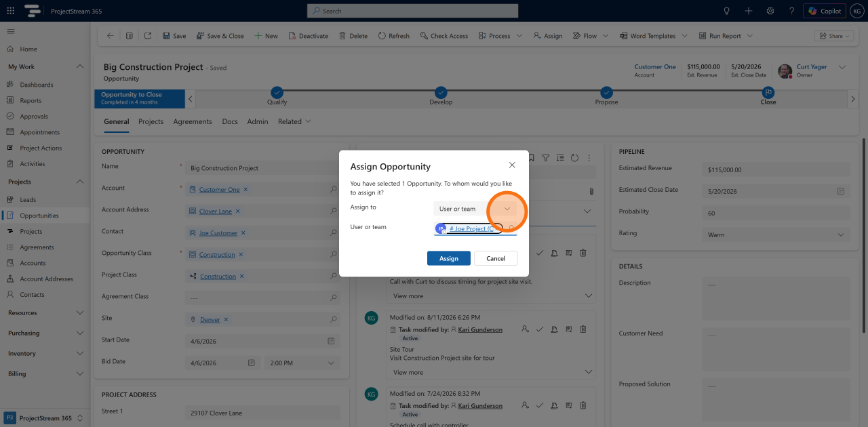This screenshot has width=868, height=427.
Task: Switch to the Agreements tab
Action: pyautogui.click(x=193, y=122)
